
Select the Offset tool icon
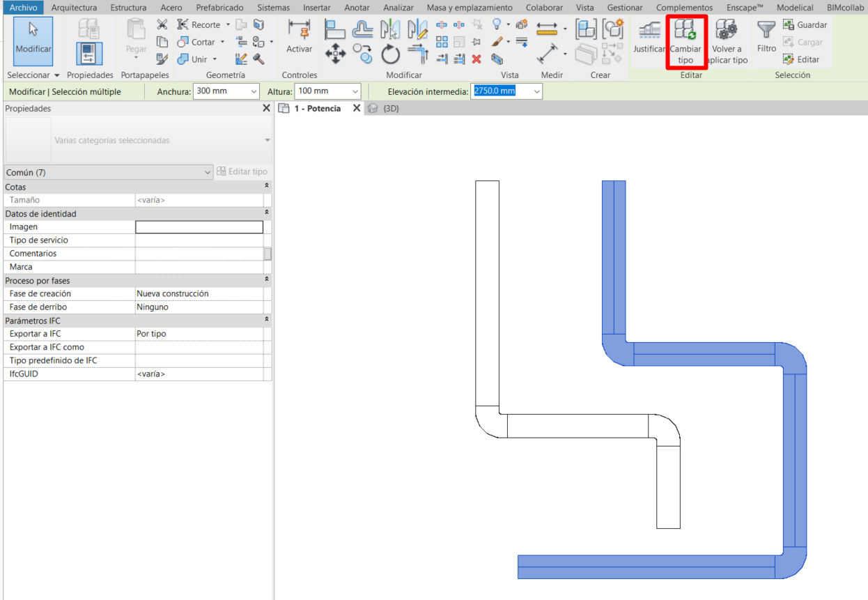coord(362,29)
